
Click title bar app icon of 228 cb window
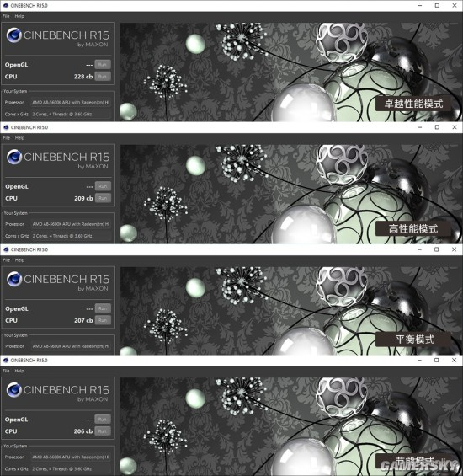[x=5, y=5]
